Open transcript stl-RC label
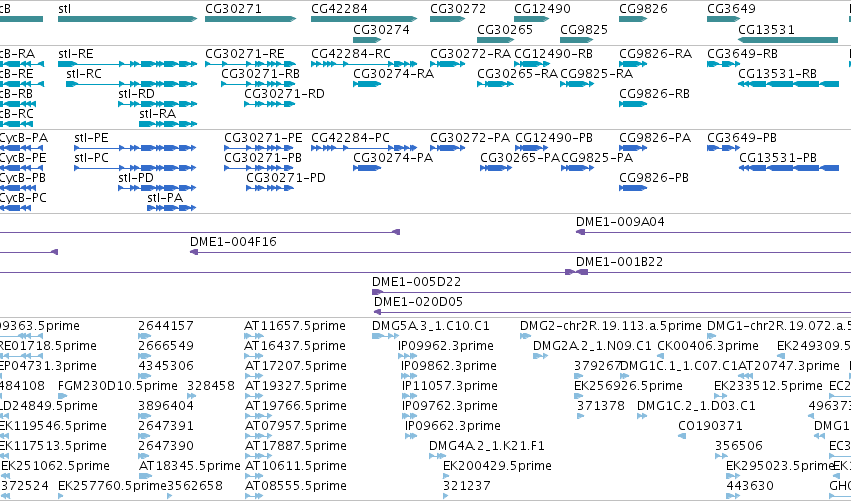 pos(84,74)
